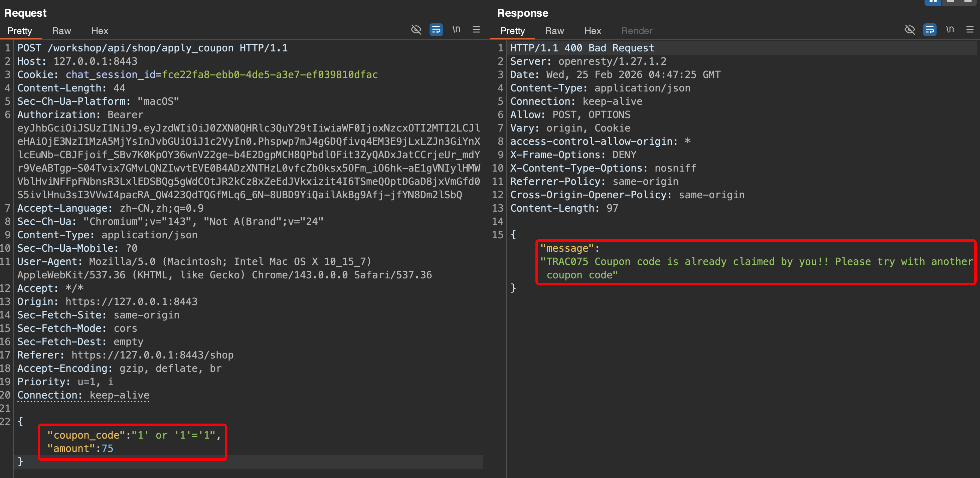Select Response Pretty tab

pos(512,31)
